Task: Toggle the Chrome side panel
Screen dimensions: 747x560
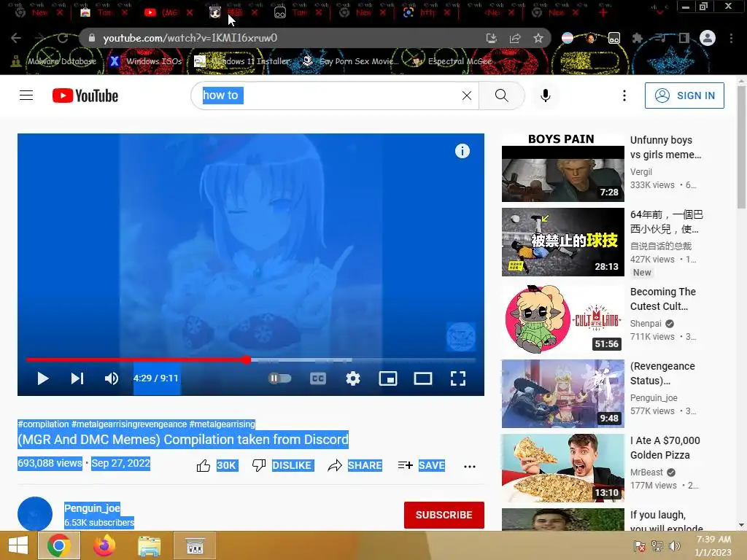Action: pos(684,38)
